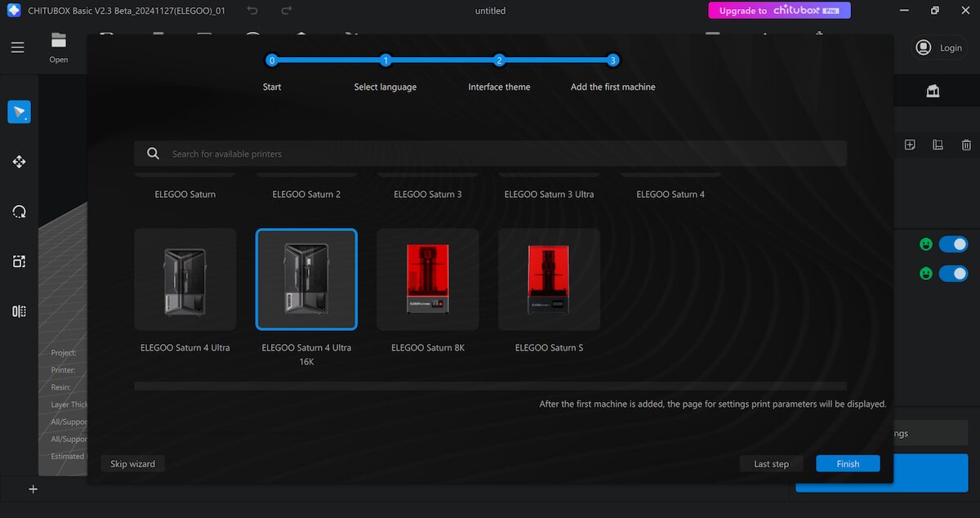This screenshot has width=980, height=518.
Task: Click the ELEGOO Saturn 3 label
Action: 428,194
